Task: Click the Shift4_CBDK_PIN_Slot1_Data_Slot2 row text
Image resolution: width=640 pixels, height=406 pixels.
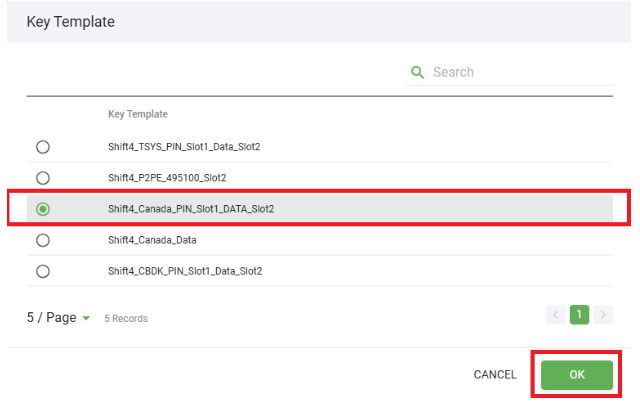Action: [x=185, y=271]
